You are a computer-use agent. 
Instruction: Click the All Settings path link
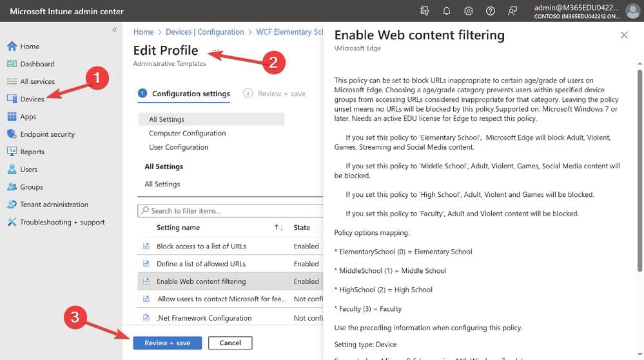[162, 184]
